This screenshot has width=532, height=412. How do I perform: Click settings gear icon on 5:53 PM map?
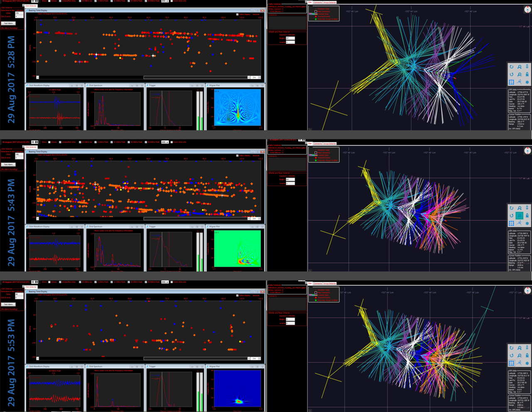(x=527, y=363)
